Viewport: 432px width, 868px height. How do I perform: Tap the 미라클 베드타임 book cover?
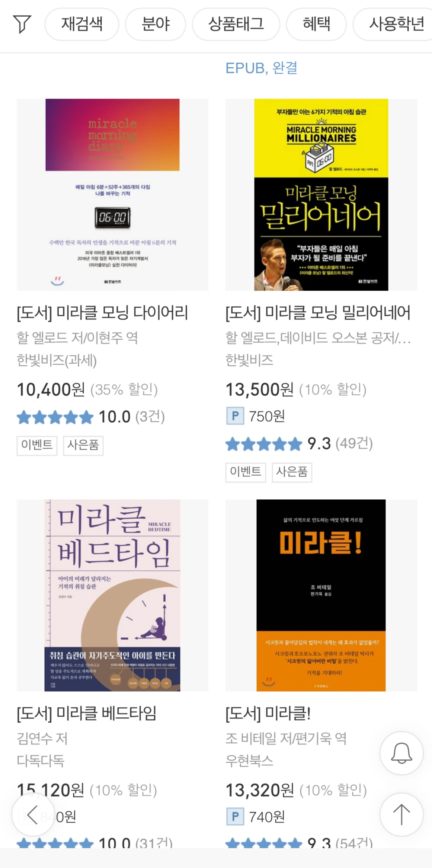tap(112, 595)
